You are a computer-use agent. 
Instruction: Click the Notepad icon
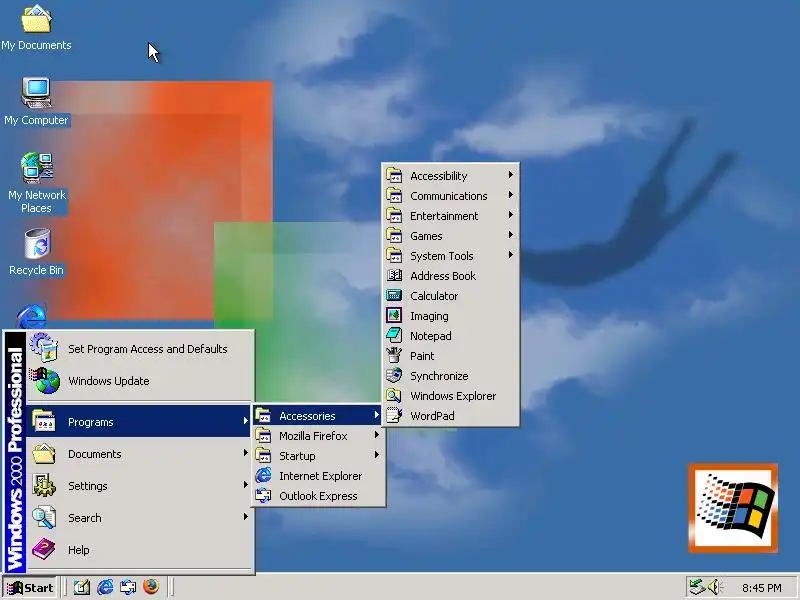coord(394,335)
